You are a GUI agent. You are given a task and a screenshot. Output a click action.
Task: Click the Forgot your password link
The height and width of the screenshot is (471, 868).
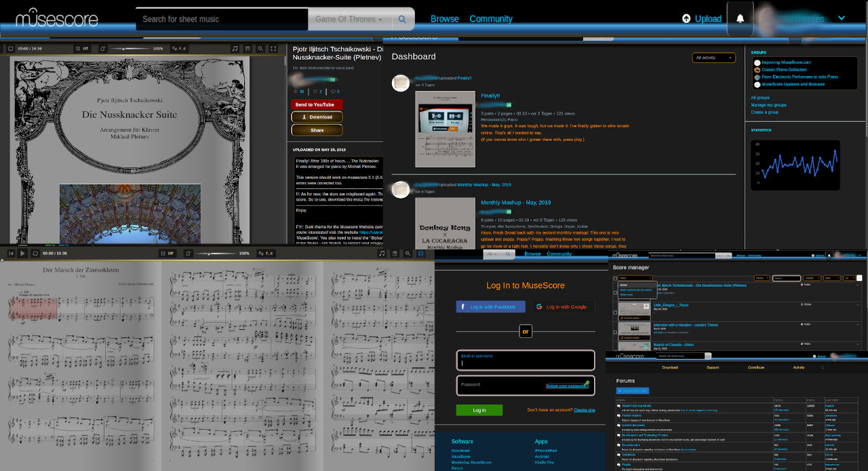(x=568, y=384)
